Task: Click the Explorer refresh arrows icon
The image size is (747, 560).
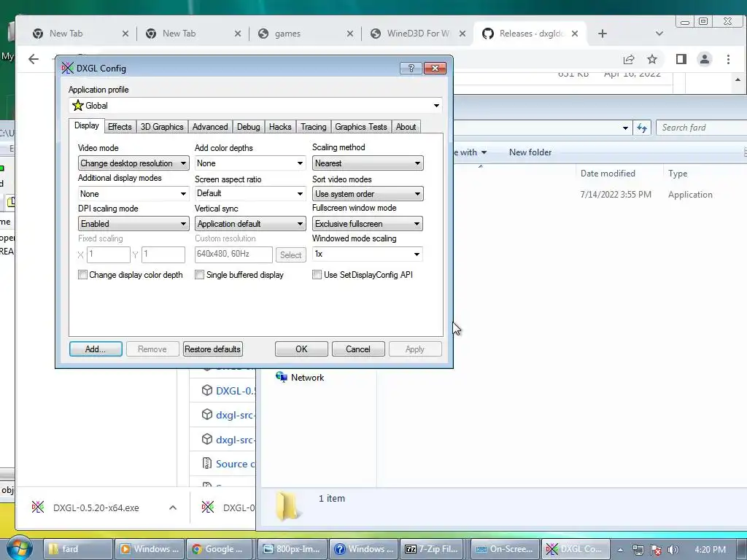Action: tap(642, 128)
